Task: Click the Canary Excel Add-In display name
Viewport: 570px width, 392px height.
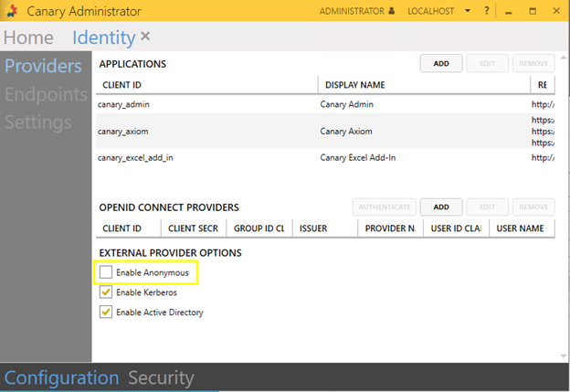Action: point(358,158)
